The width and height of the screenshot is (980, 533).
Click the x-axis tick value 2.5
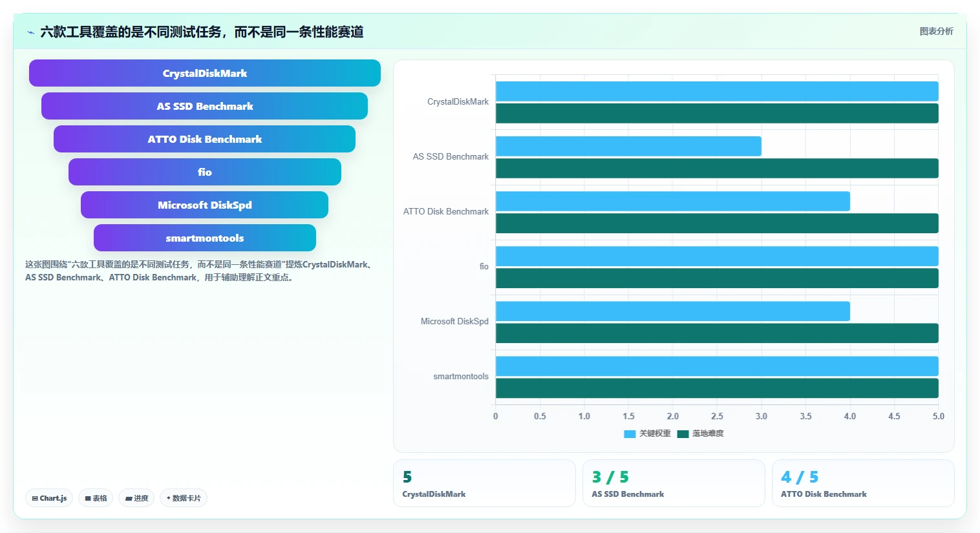click(x=717, y=417)
